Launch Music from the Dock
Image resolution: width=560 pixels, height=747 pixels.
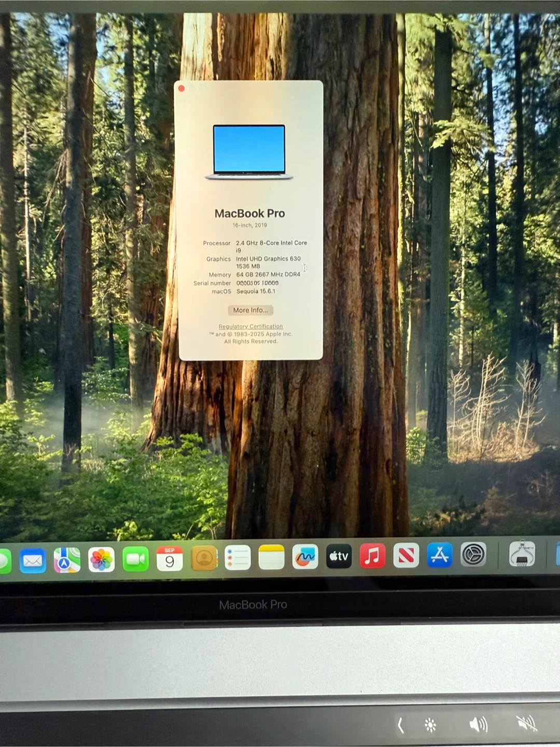372,556
